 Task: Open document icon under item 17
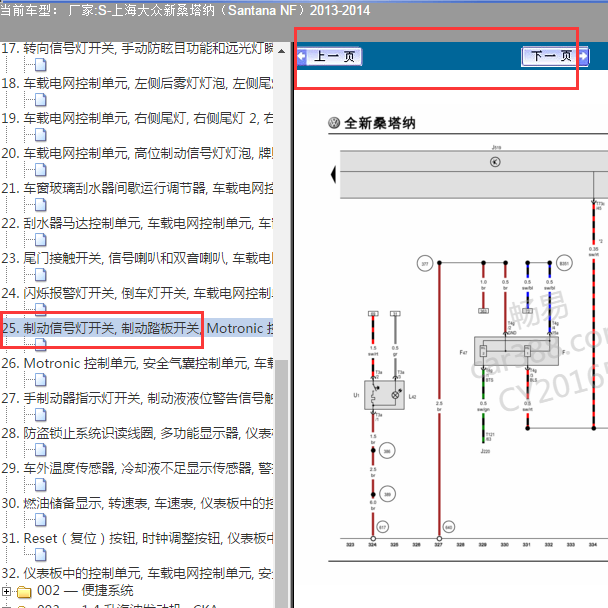coord(40,65)
